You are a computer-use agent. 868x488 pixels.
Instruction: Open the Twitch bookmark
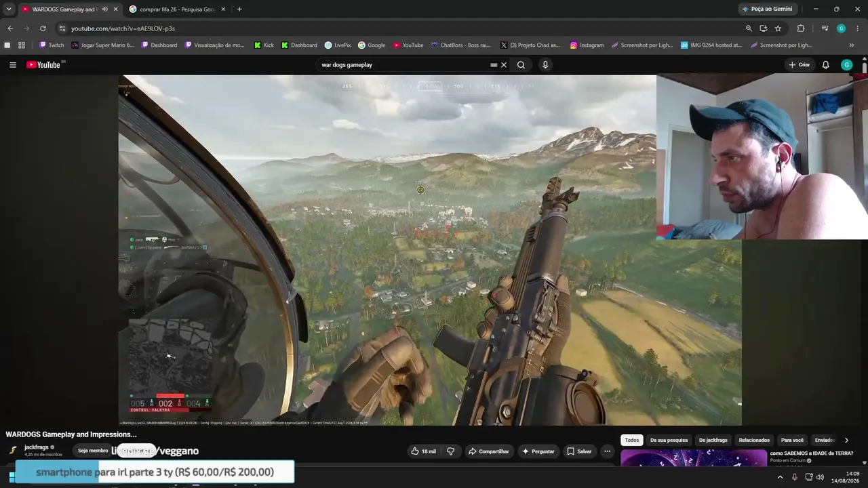point(52,45)
